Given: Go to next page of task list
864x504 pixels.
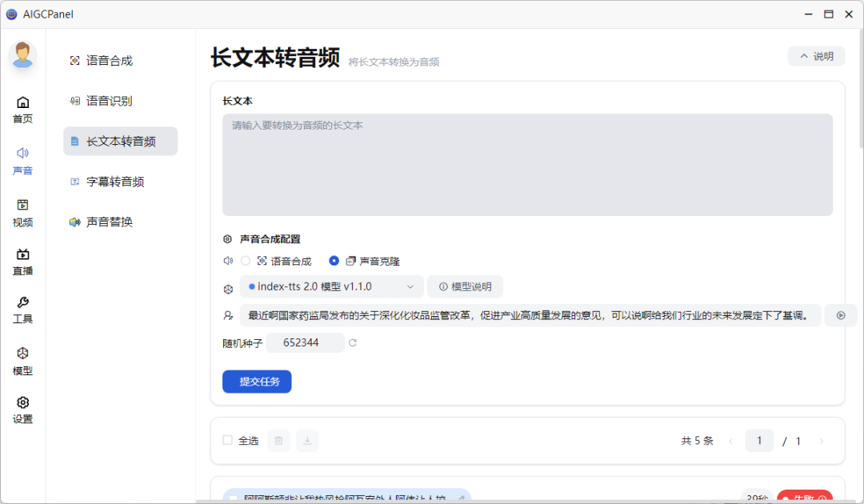Looking at the screenshot, I should click(x=820, y=441).
